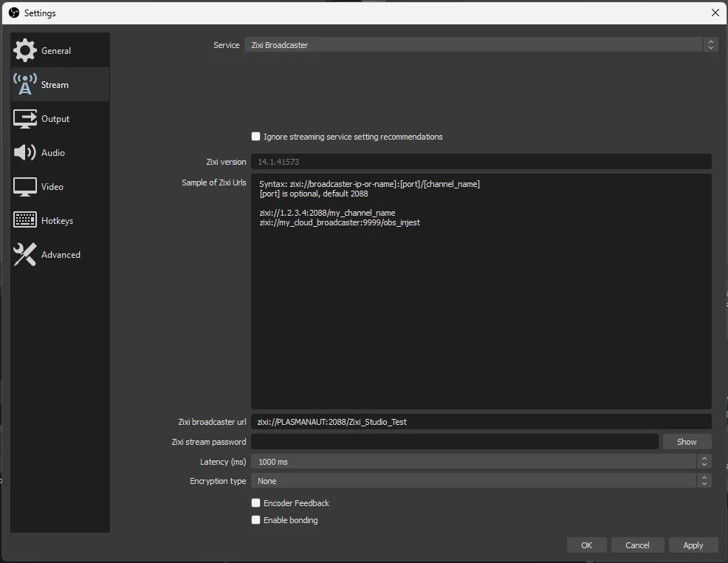The width and height of the screenshot is (728, 563).
Task: Focus the Zixi broadcaster url field
Action: 481,422
